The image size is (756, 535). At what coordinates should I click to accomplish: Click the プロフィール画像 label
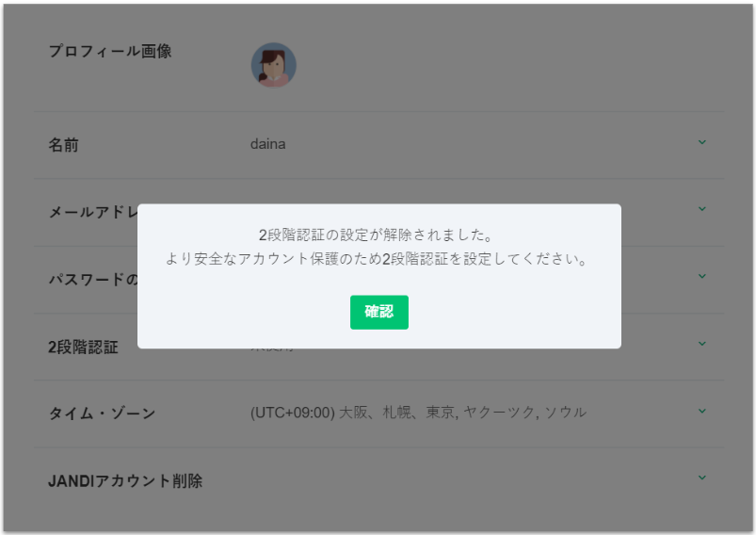110,52
